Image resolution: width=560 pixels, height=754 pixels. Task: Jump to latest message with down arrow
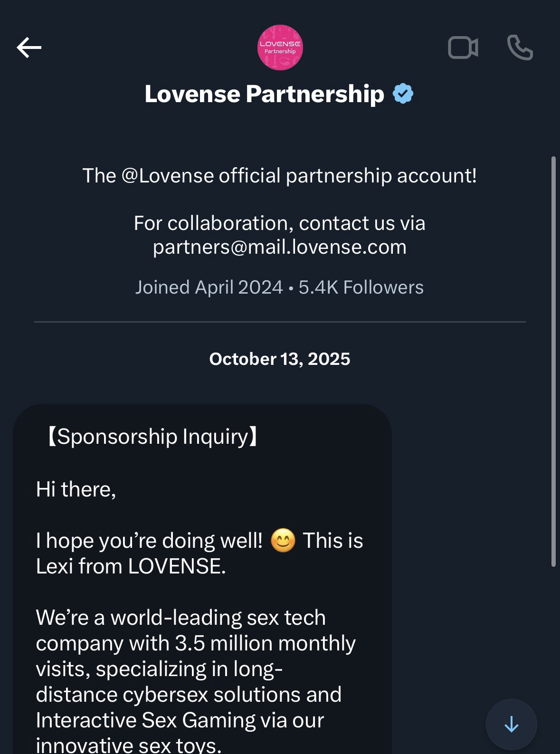511,725
